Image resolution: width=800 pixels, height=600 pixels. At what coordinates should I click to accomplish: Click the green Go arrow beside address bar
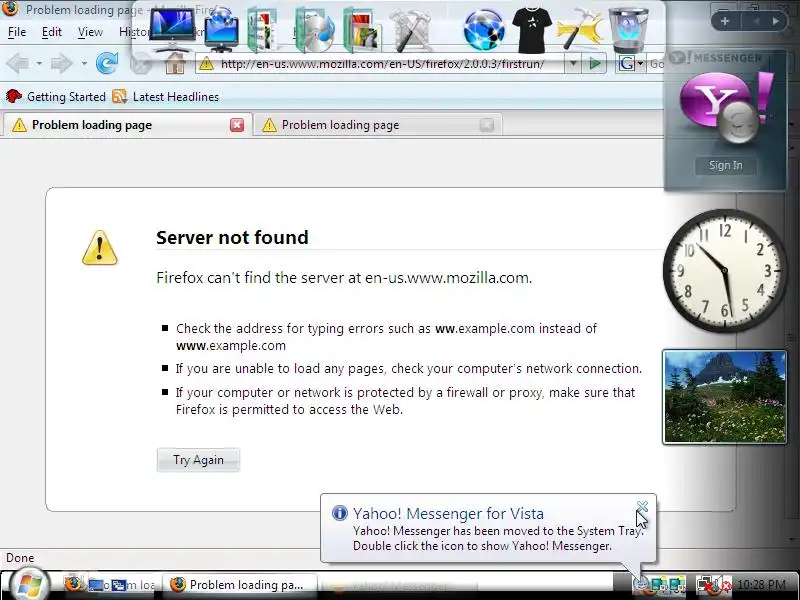pos(594,64)
